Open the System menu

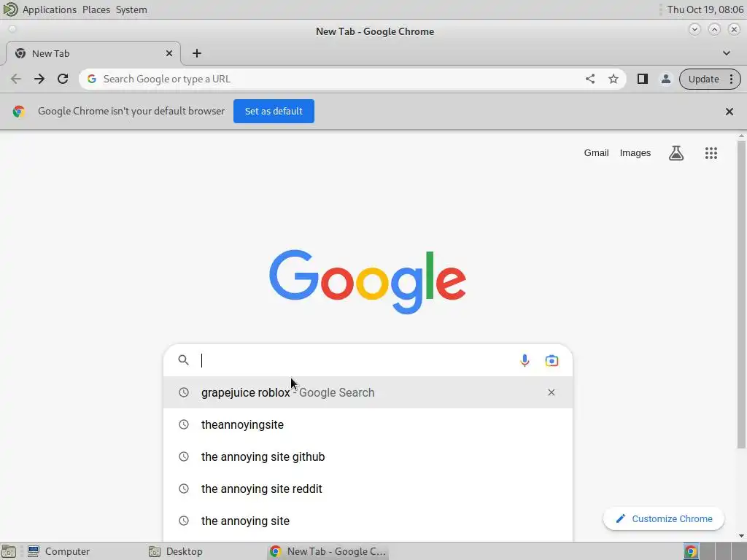131,9
